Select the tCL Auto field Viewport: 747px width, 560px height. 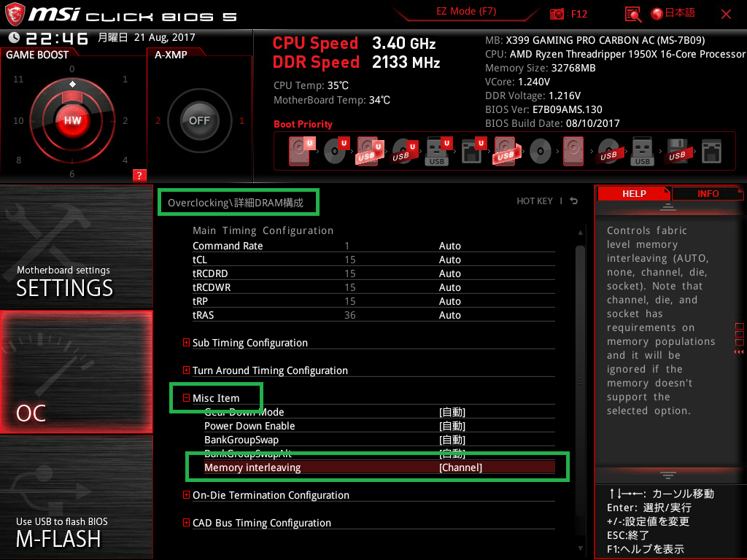point(449,260)
